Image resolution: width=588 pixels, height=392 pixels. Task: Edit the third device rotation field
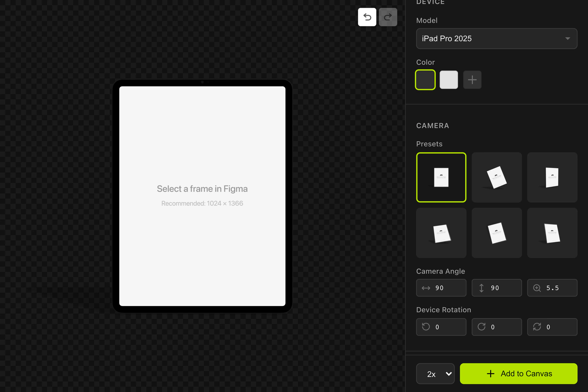(x=552, y=327)
